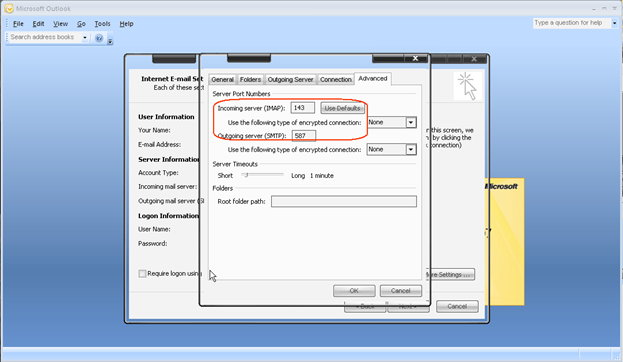
Task: Click the '1 minute' timeout value
Action: (x=322, y=176)
